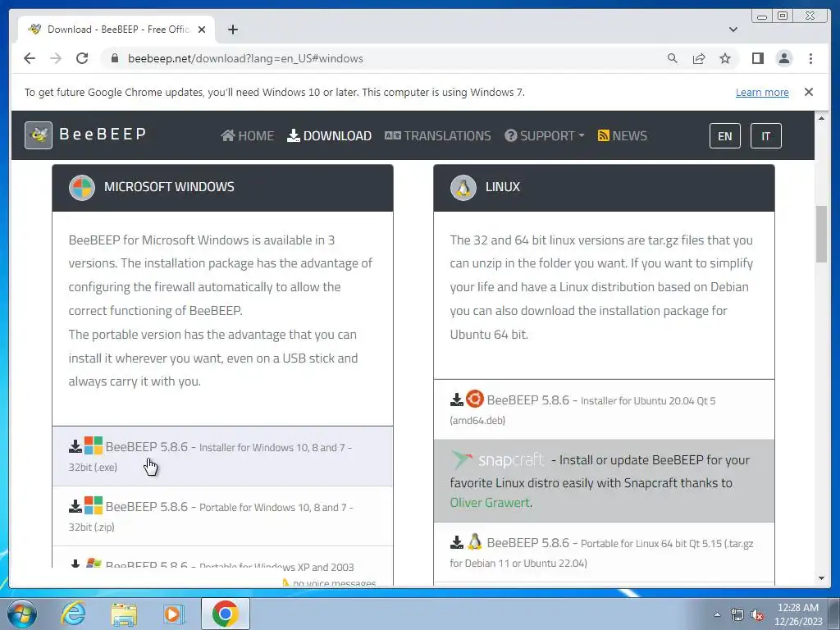840x630 pixels.
Task: Click the taskbar clock showing 12:28 AM
Action: pos(797,614)
